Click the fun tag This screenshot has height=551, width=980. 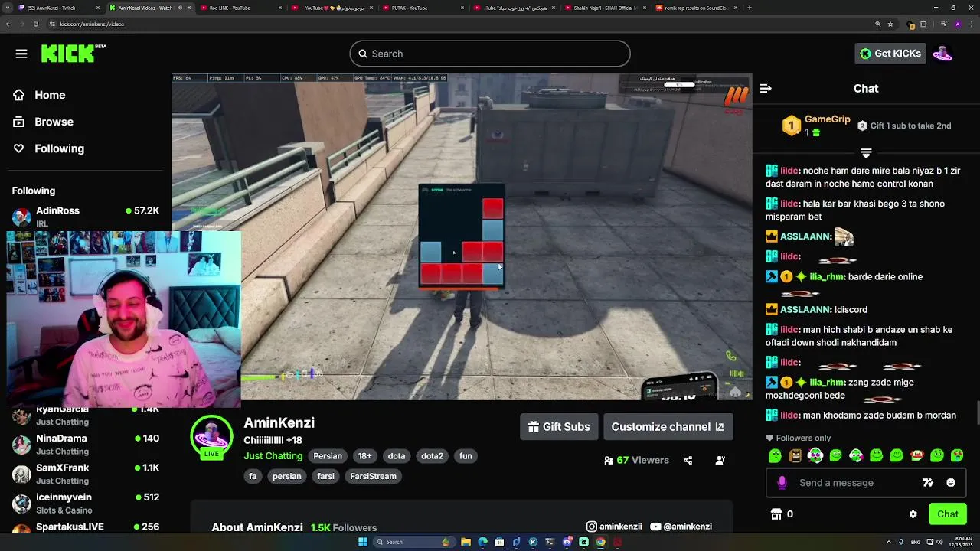465,456
